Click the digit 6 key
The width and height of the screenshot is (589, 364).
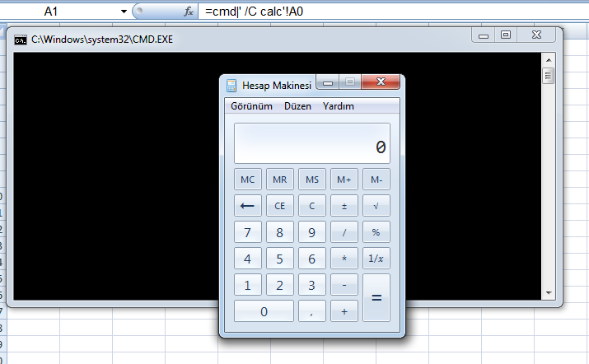click(x=311, y=259)
